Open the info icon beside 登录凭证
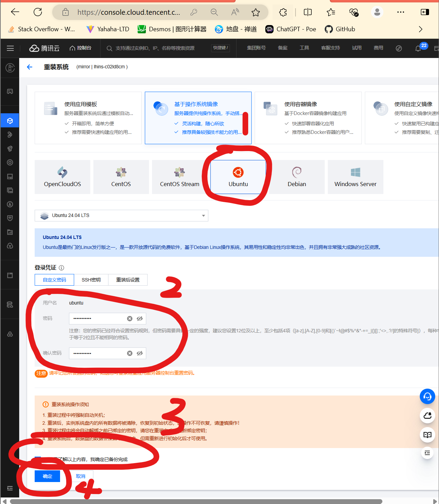The width and height of the screenshot is (439, 504). point(61,268)
